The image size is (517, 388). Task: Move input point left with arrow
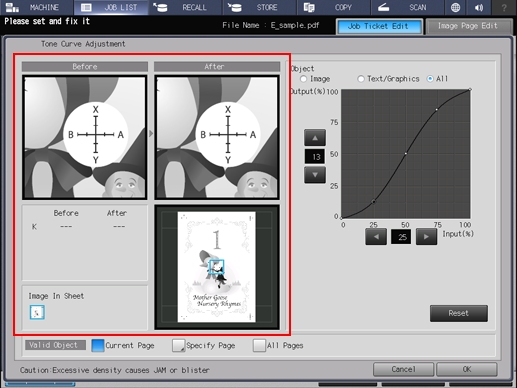coord(376,237)
